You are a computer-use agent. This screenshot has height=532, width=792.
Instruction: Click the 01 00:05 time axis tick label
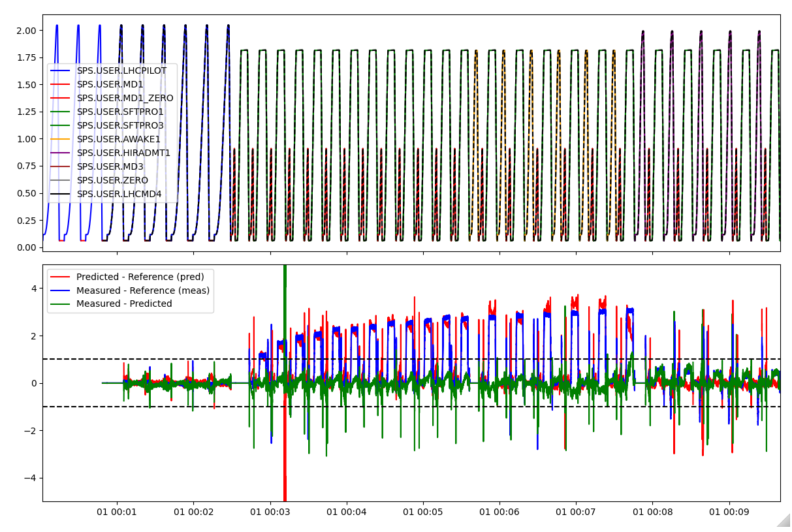423,513
